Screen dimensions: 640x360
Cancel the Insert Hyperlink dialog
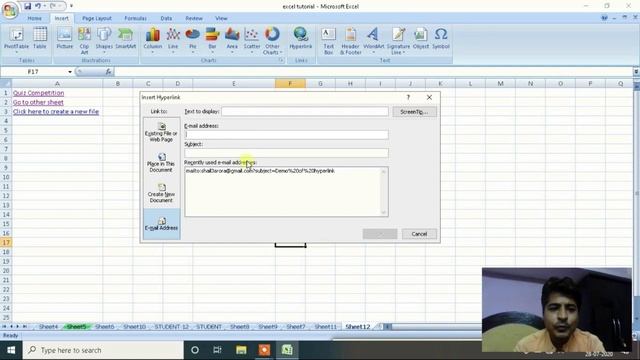(x=419, y=234)
